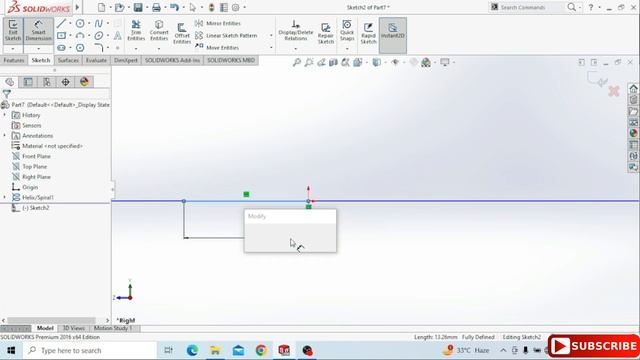Image resolution: width=640 pixels, height=360 pixels.
Task: Open Trim Entities dropdown arrow
Action: [x=136, y=49]
